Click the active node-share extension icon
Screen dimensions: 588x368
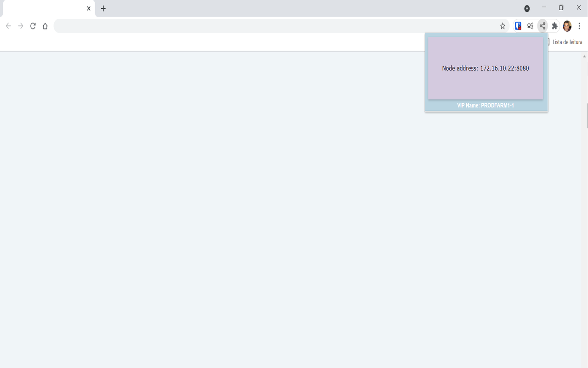pyautogui.click(x=543, y=26)
